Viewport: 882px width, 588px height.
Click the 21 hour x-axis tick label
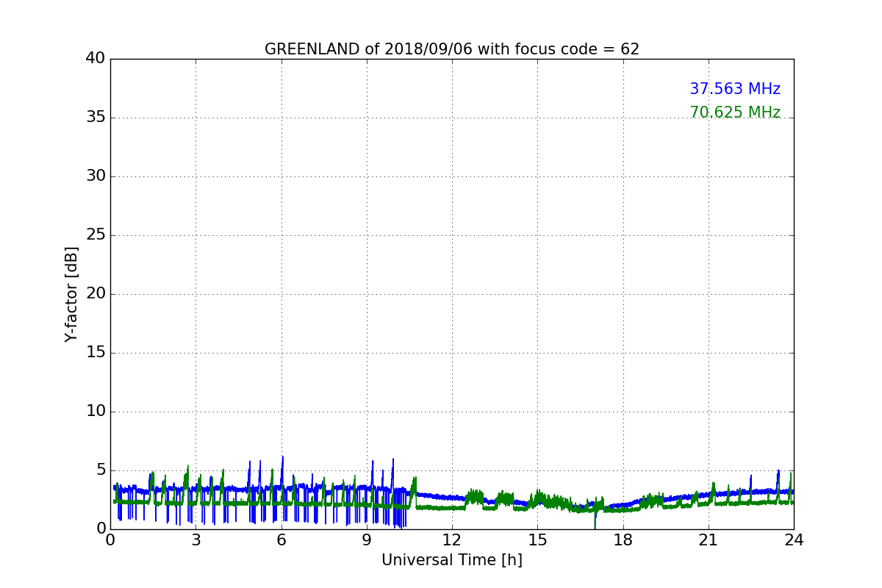(x=709, y=540)
